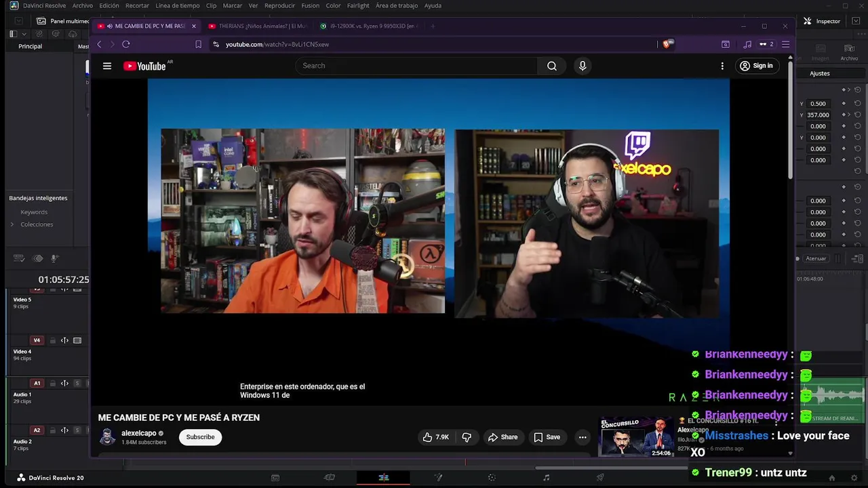The width and height of the screenshot is (868, 488).
Task: Click the voiceover microphone icon above the timecode
Action: point(55,258)
